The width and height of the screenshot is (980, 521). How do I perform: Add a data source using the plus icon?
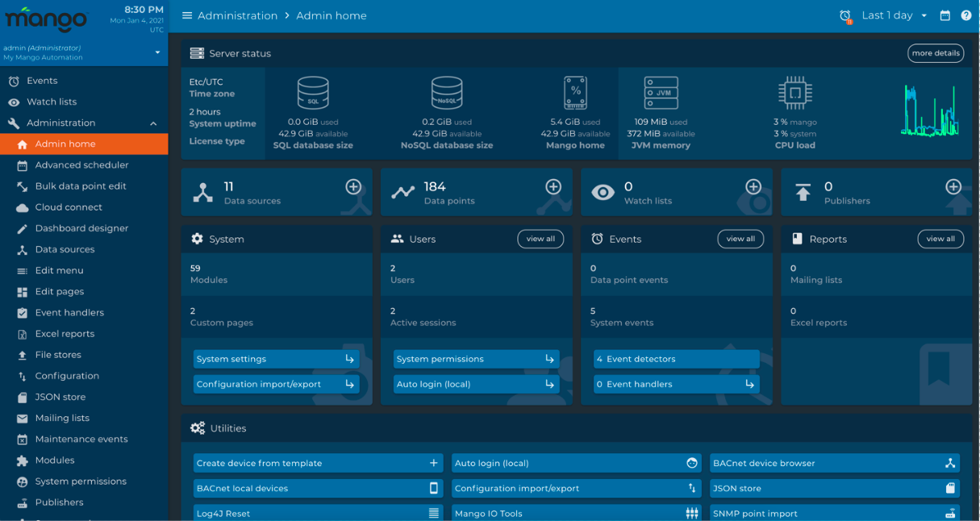coord(353,187)
